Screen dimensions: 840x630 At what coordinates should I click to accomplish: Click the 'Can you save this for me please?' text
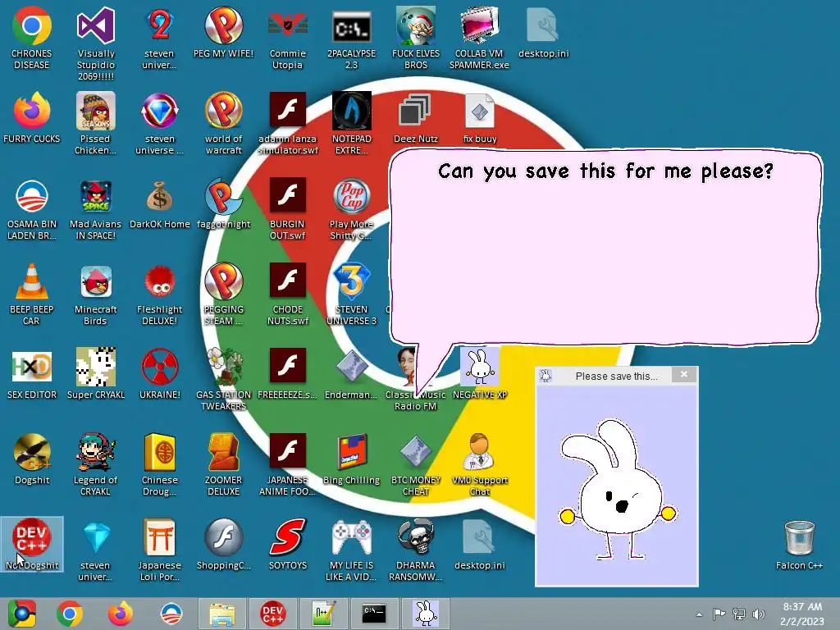[605, 171]
